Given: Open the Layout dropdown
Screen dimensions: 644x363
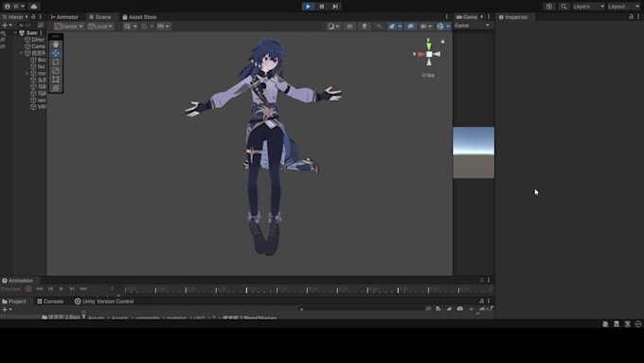Looking at the screenshot, I should (623, 7).
